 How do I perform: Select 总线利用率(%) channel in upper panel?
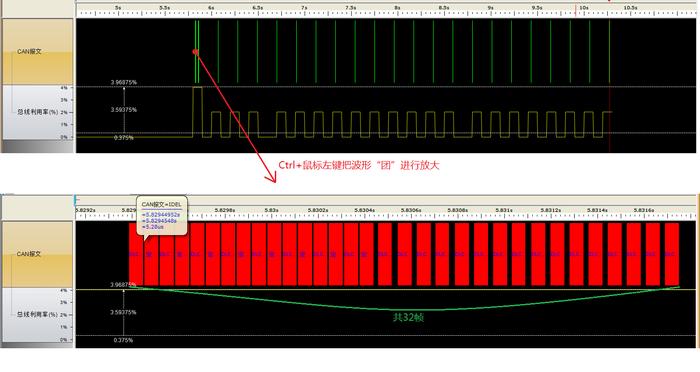point(38,112)
